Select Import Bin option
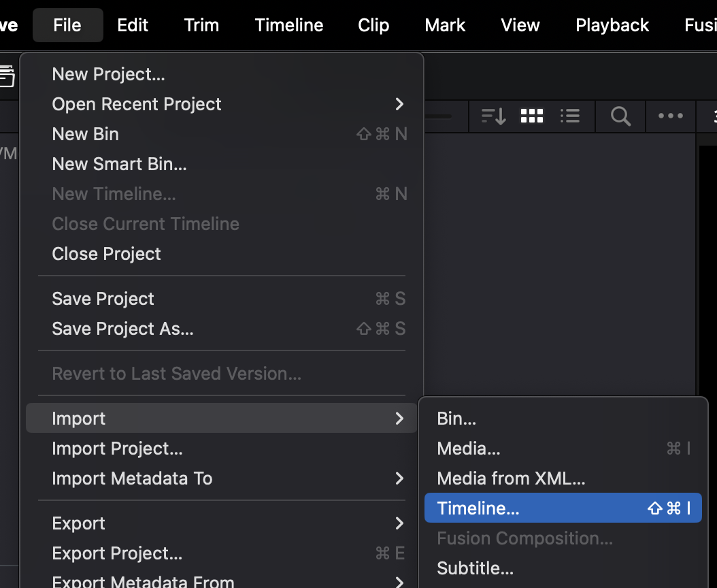The width and height of the screenshot is (717, 588). [456, 419]
